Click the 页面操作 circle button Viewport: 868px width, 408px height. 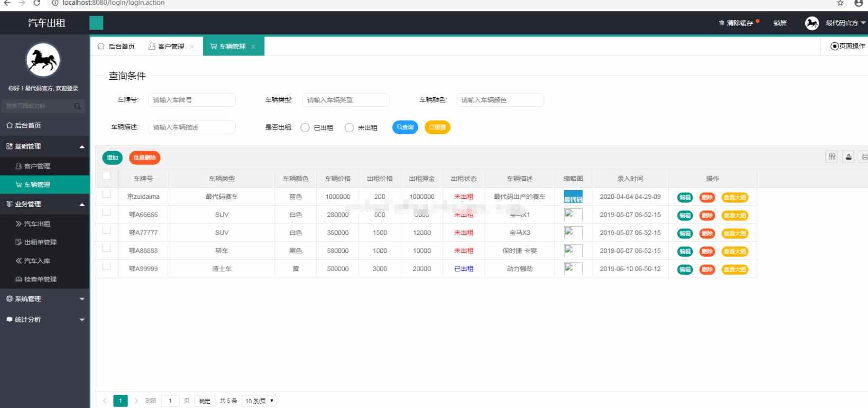point(848,46)
